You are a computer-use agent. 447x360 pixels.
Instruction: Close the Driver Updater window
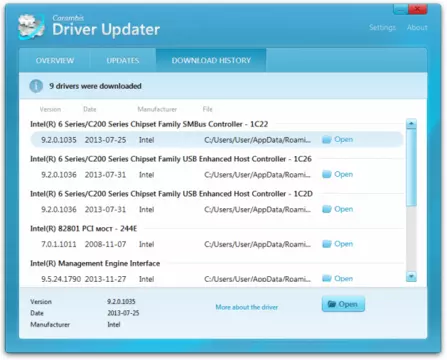coord(418,9)
